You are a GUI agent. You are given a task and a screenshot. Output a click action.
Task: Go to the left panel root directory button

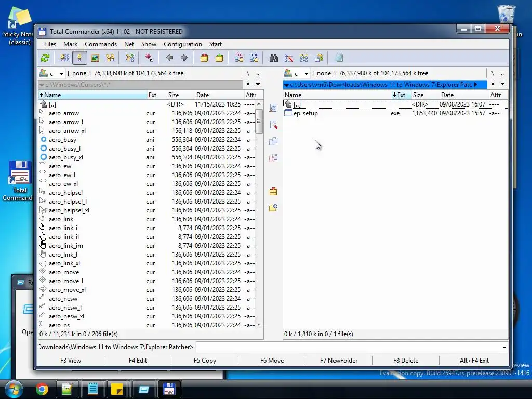pyautogui.click(x=248, y=73)
